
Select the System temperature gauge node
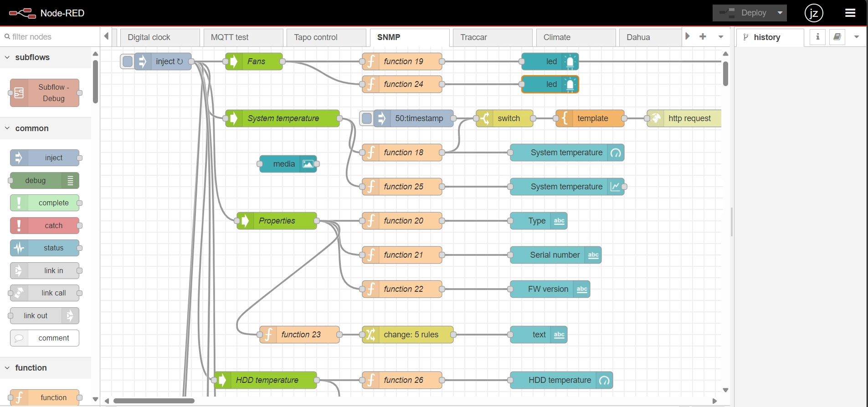pos(567,153)
